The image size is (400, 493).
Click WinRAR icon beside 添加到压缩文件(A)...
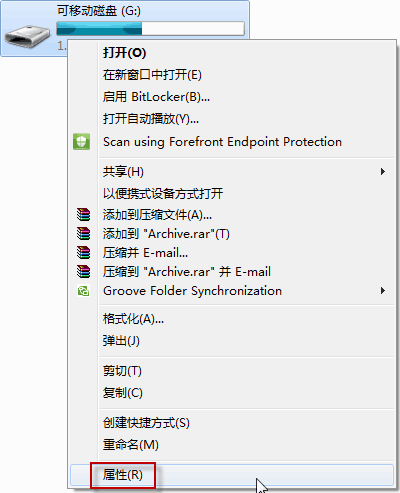[83, 215]
